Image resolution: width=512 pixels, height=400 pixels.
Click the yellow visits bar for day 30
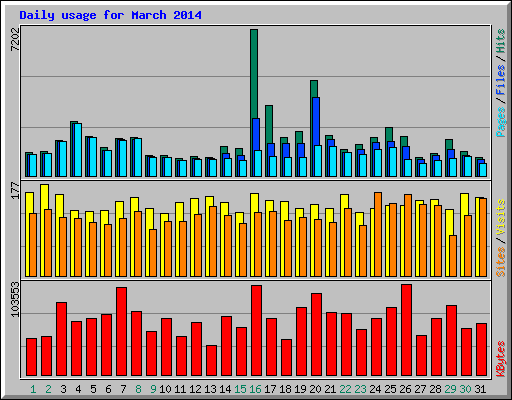point(465,204)
